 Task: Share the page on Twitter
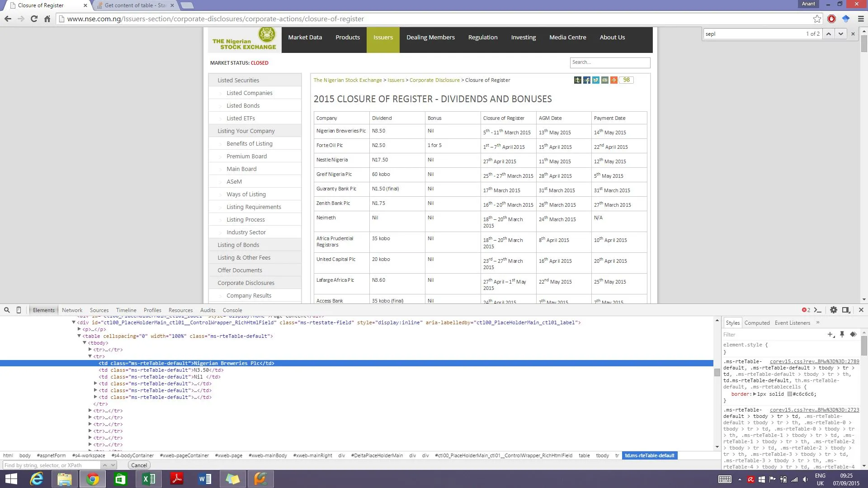pyautogui.click(x=596, y=80)
